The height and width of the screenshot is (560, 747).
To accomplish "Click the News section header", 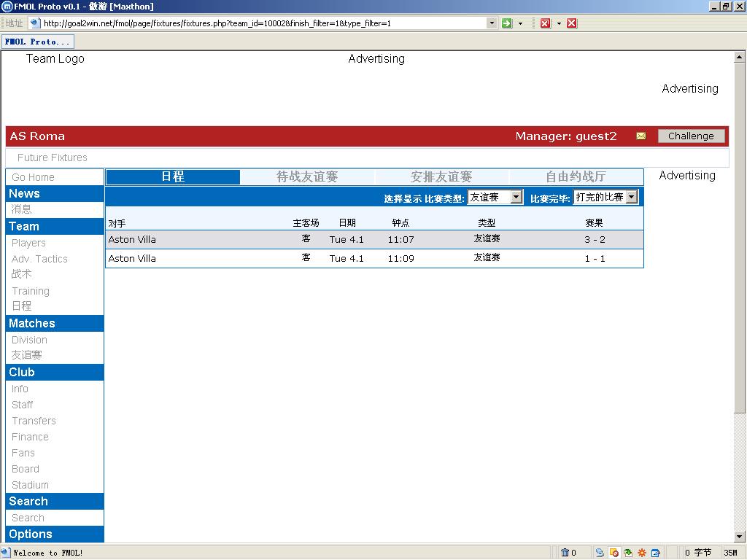I will (55, 194).
